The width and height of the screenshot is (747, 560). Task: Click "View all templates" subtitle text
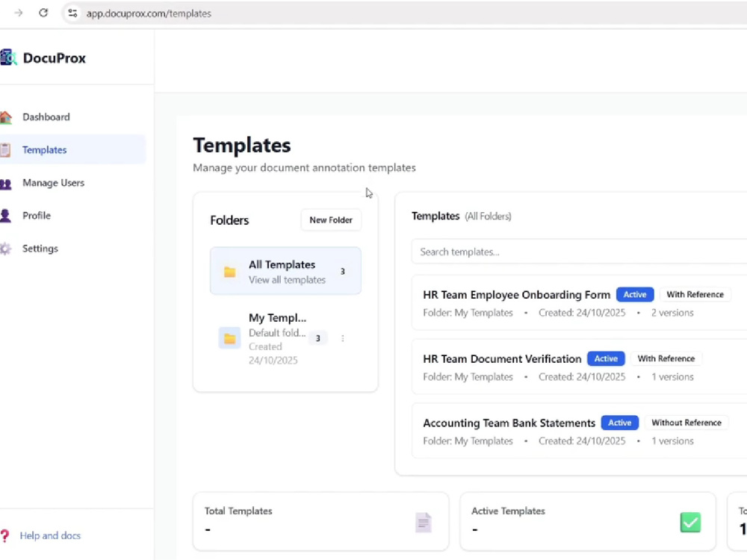tap(287, 280)
